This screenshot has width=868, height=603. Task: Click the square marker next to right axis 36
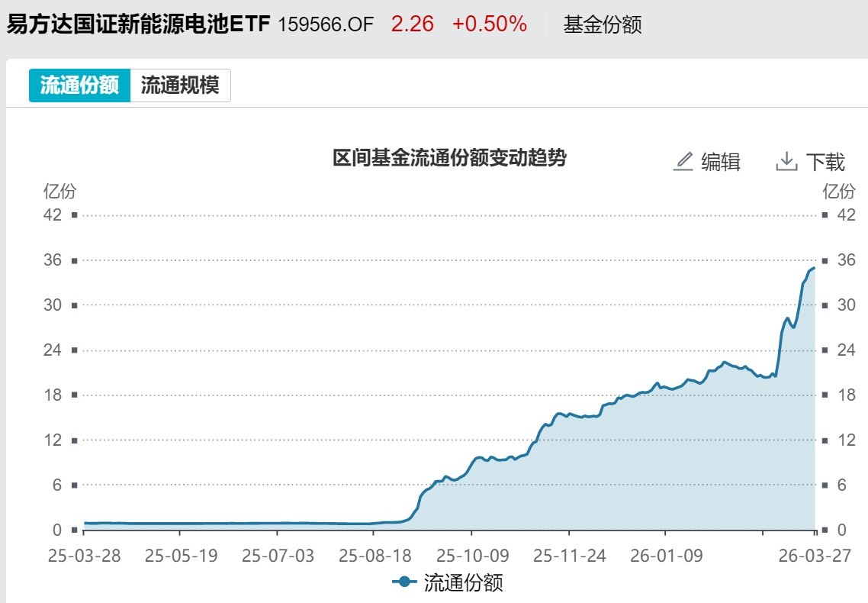click(x=825, y=260)
